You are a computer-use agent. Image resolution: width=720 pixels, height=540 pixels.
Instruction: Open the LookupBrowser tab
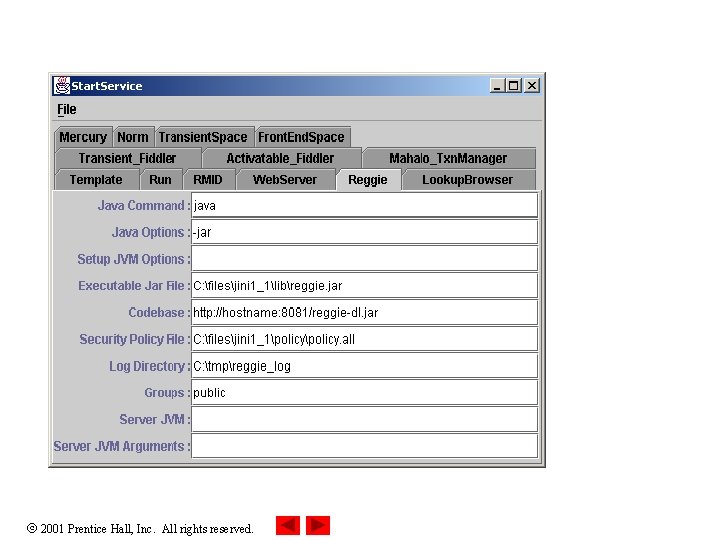[x=467, y=180]
